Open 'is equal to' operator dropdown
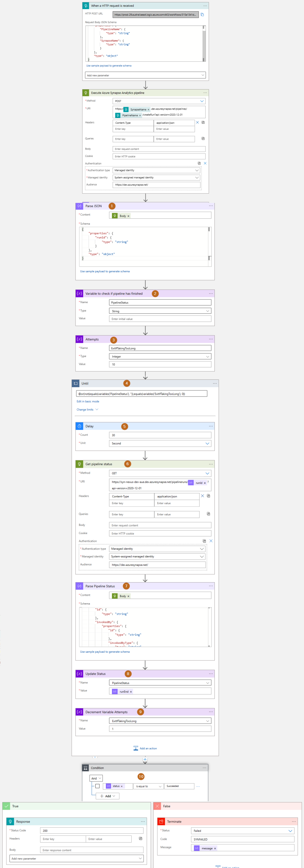304x868 pixels. [x=149, y=786]
